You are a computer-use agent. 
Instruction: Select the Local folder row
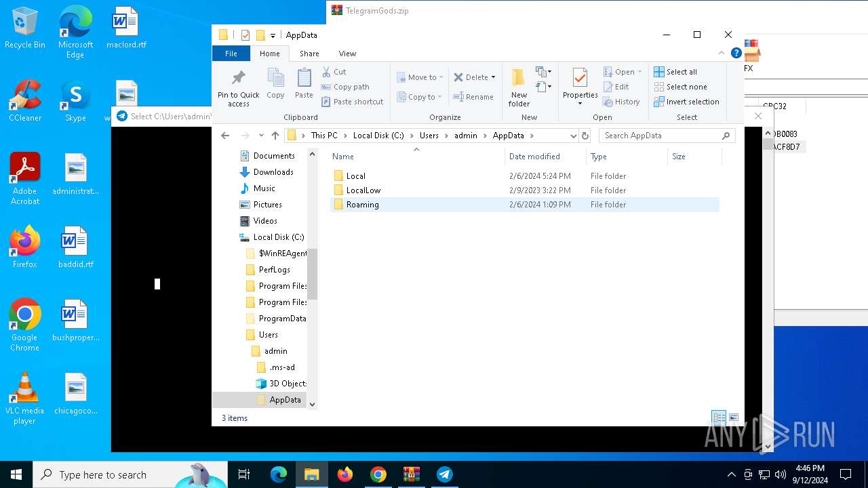(x=524, y=176)
